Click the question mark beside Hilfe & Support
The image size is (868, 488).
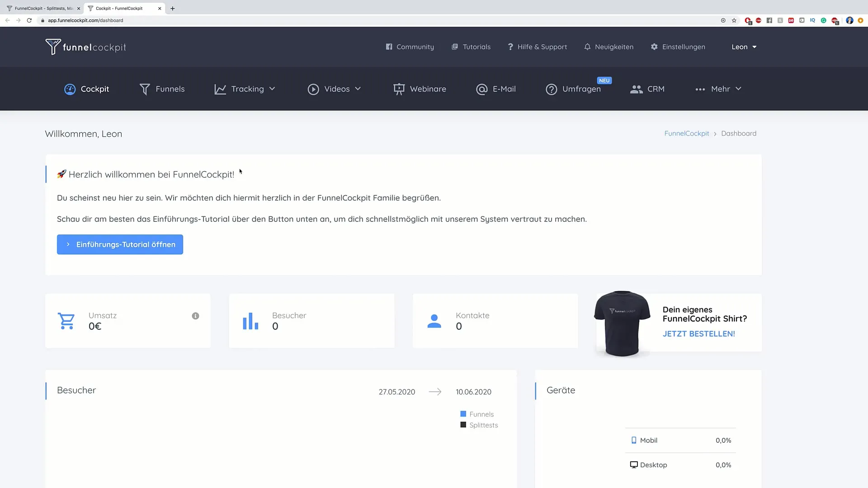click(x=510, y=47)
